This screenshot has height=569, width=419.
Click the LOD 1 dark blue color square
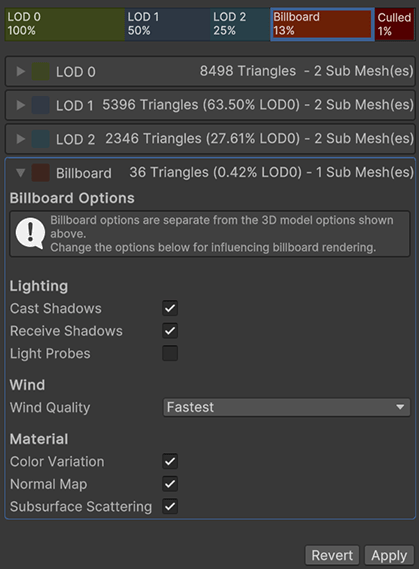pos(40,105)
